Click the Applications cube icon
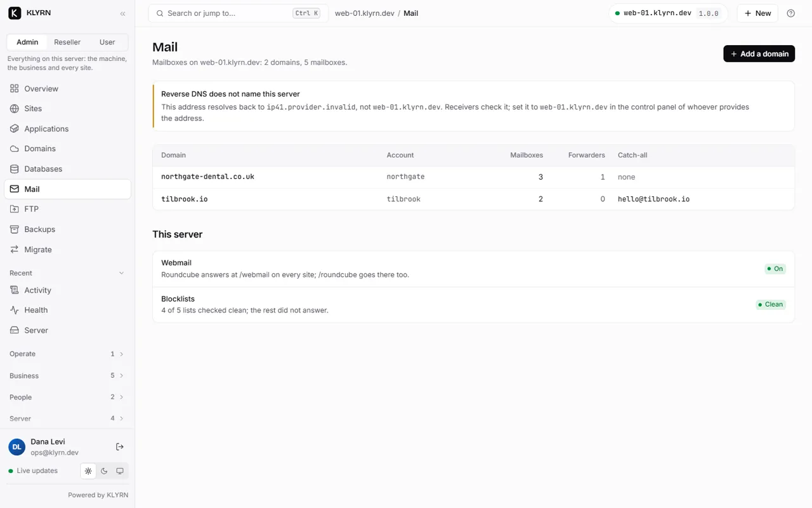The width and height of the screenshot is (812, 508). point(15,129)
